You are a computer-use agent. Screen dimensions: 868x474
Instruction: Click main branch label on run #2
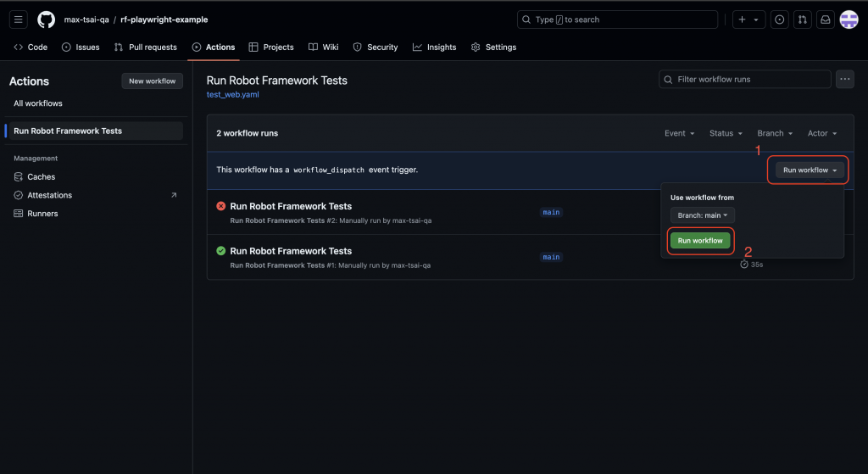point(551,212)
